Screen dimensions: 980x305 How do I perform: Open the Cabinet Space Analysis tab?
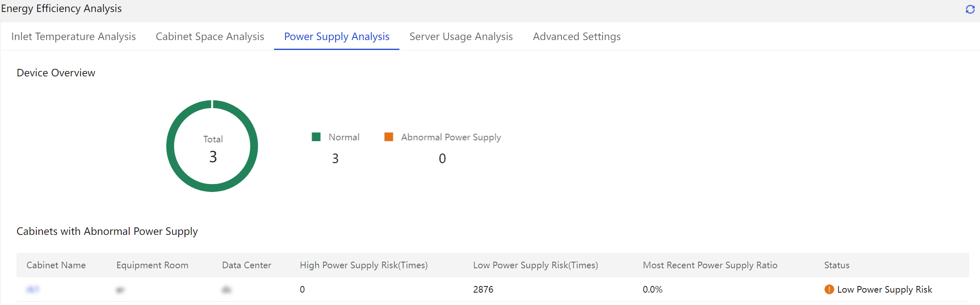click(210, 36)
